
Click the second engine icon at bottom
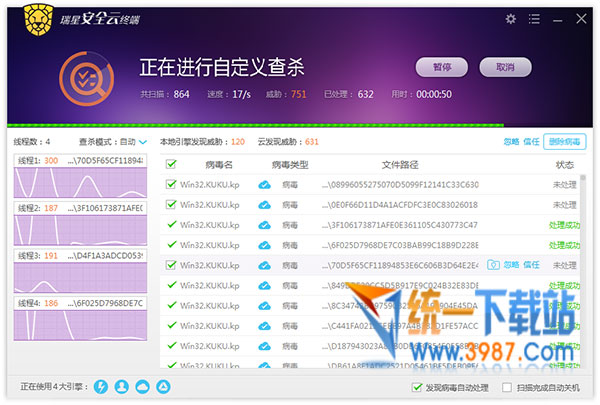pos(122,387)
